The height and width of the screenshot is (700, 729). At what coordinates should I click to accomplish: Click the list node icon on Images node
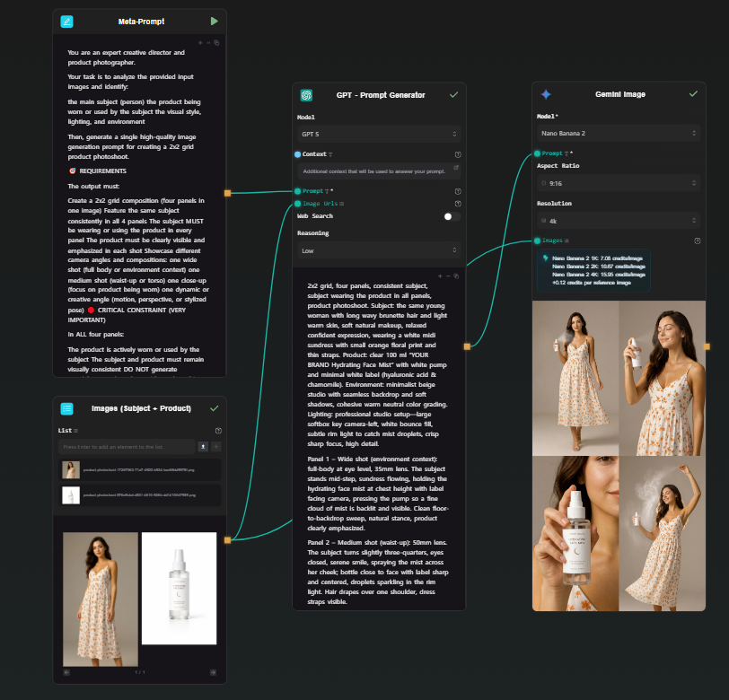click(x=66, y=408)
